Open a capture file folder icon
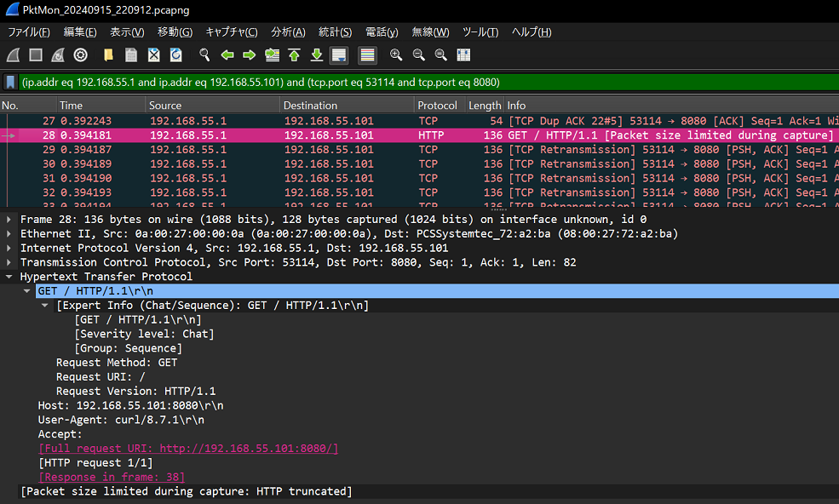This screenshot has height=504, width=839. pyautogui.click(x=109, y=55)
